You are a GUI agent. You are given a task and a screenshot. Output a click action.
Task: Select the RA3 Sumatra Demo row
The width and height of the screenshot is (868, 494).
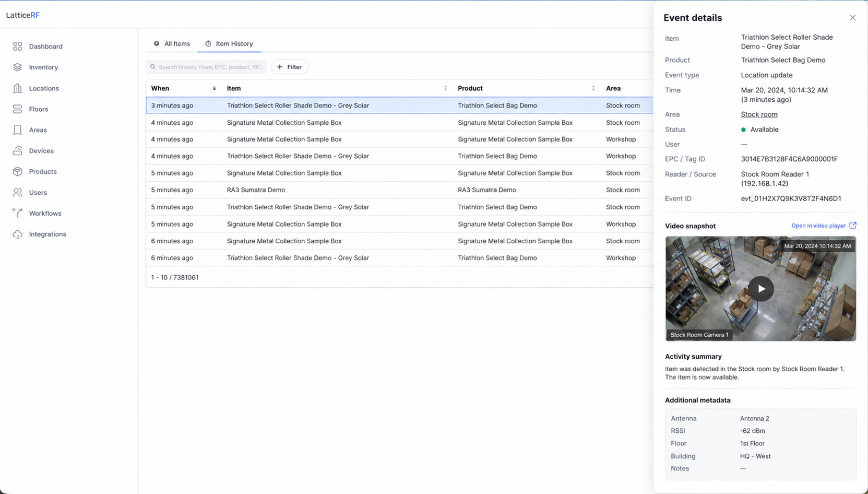click(399, 190)
